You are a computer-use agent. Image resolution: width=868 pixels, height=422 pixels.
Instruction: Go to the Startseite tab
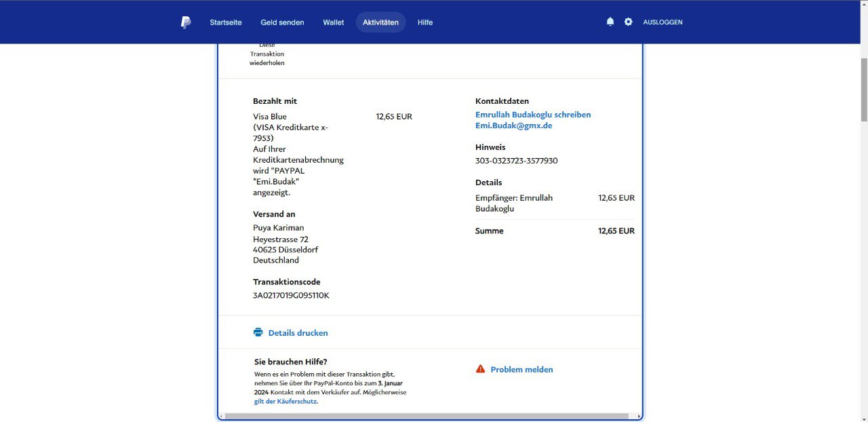click(225, 22)
